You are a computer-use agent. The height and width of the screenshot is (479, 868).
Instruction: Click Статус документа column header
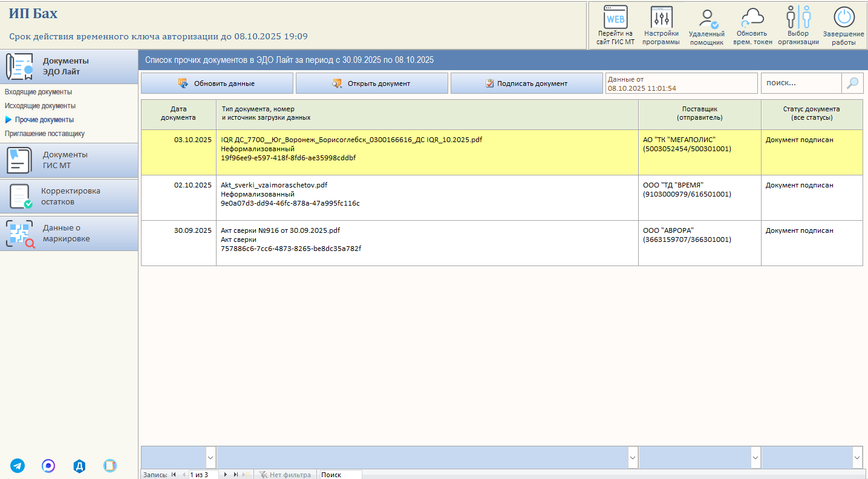[812, 114]
